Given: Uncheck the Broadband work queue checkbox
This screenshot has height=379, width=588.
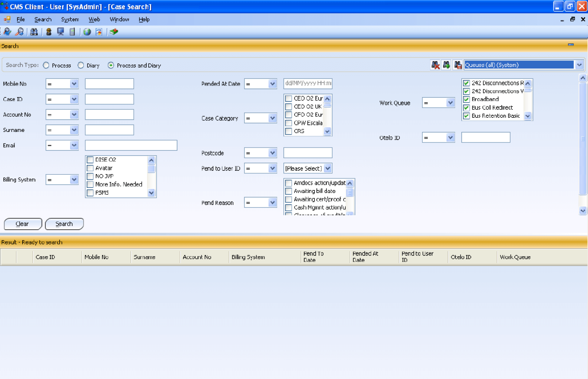Looking at the screenshot, I should click(466, 99).
